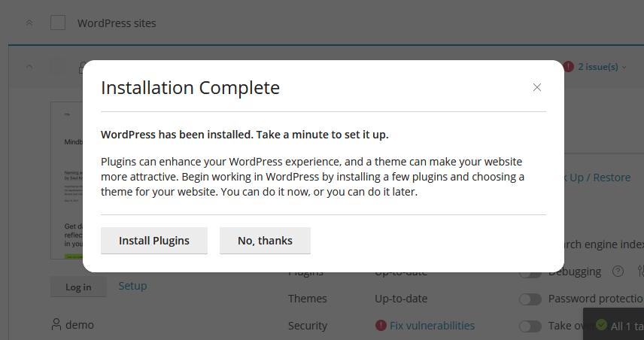
Task: Toggle the Debugging switch
Action: pyautogui.click(x=530, y=272)
